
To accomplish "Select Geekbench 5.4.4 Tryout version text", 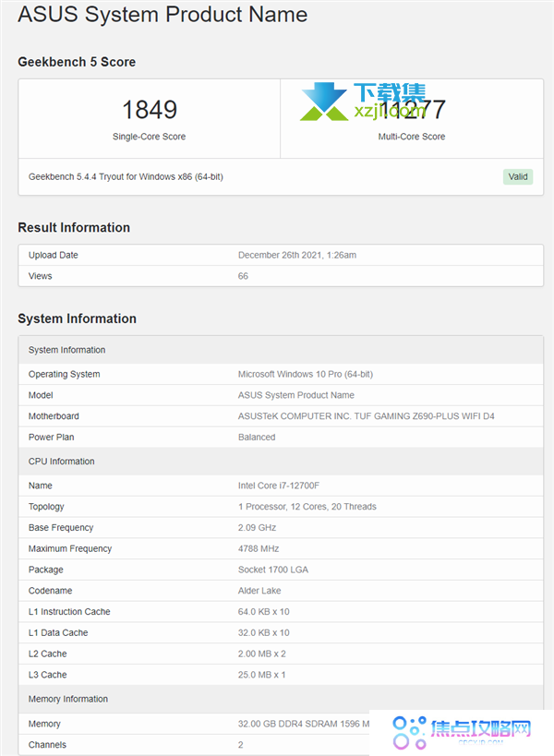I will click(x=126, y=177).
